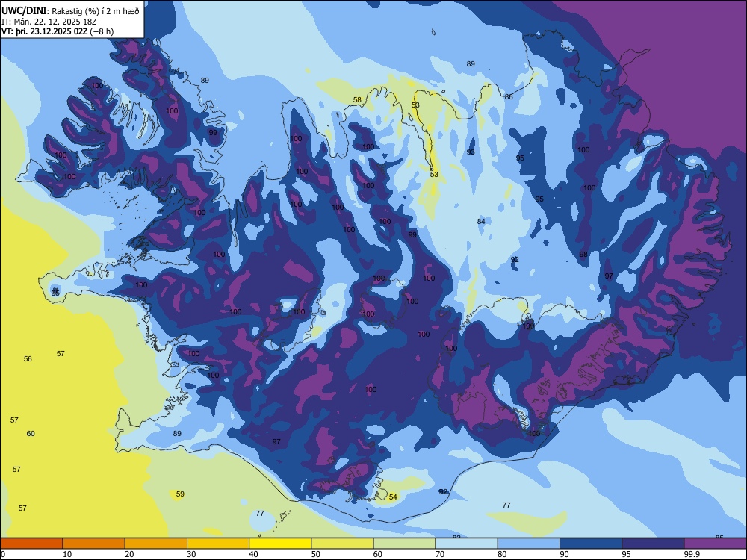Image resolution: width=747 pixels, height=560 pixels.
Task: Click the '56' value over the yellow sea
Action: pos(28,358)
